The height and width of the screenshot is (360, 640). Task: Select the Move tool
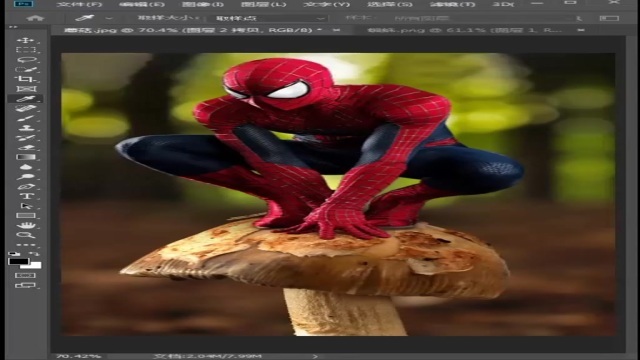pos(26,40)
